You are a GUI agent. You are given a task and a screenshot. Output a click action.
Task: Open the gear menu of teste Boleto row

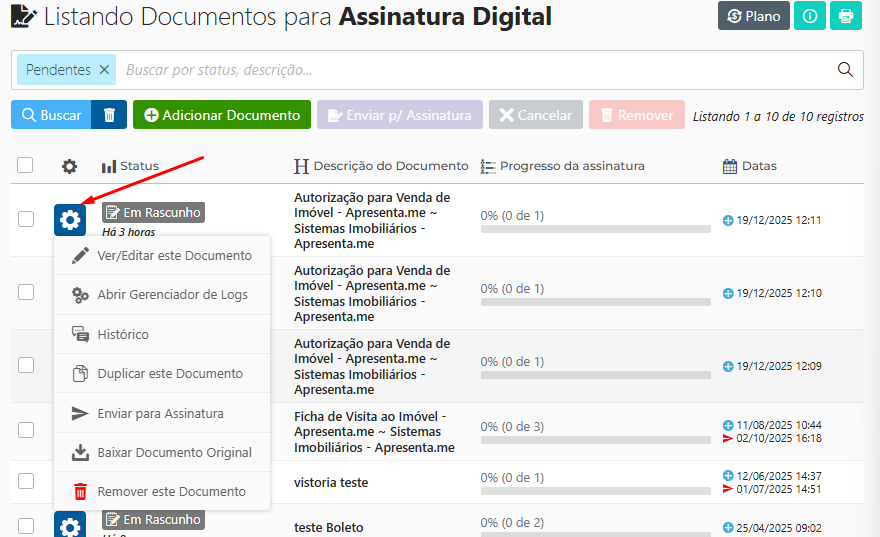coord(70,525)
